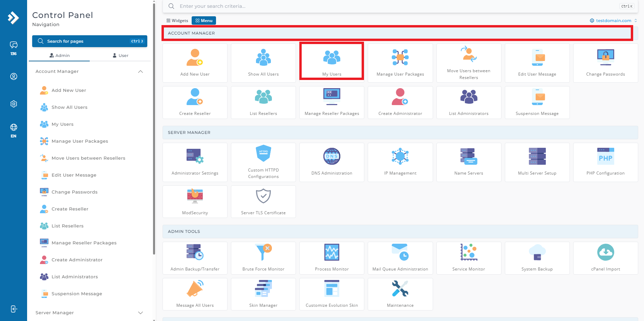Open the Server TLS Certificate tile
The height and width of the screenshot is (321, 644).
pyautogui.click(x=263, y=202)
